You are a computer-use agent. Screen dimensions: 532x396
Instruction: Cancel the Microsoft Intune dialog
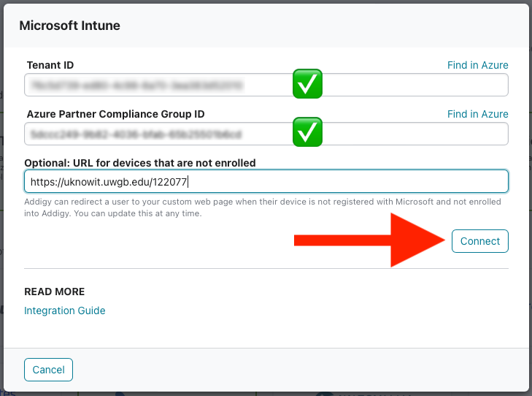click(x=48, y=370)
